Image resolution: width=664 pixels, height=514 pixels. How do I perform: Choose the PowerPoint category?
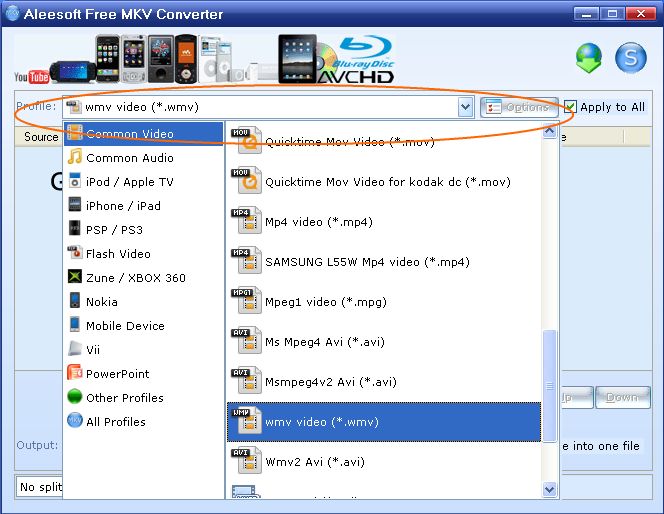click(144, 373)
